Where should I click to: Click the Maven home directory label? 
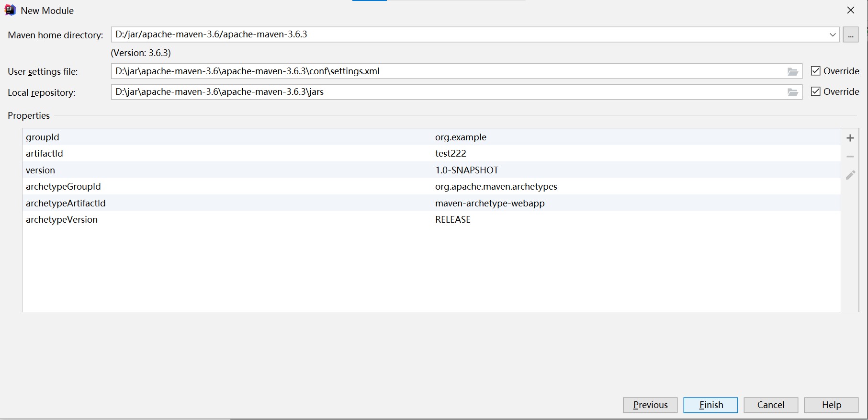point(56,35)
